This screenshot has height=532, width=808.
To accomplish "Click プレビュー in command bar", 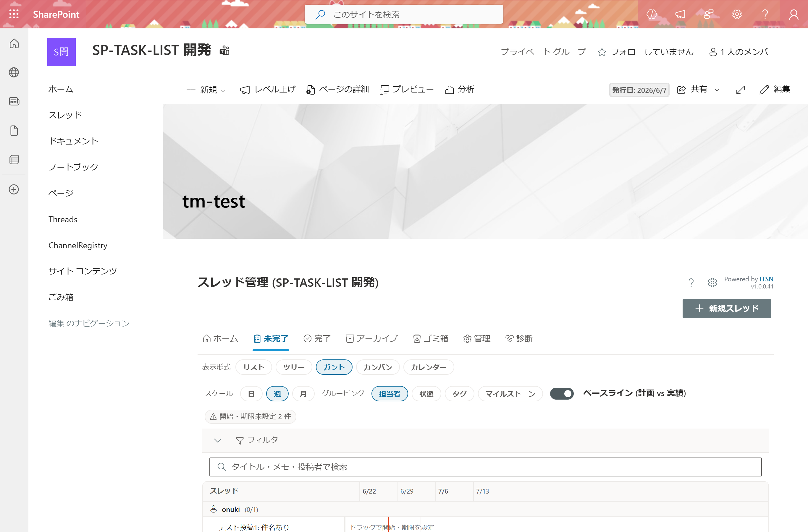I will click(x=406, y=90).
